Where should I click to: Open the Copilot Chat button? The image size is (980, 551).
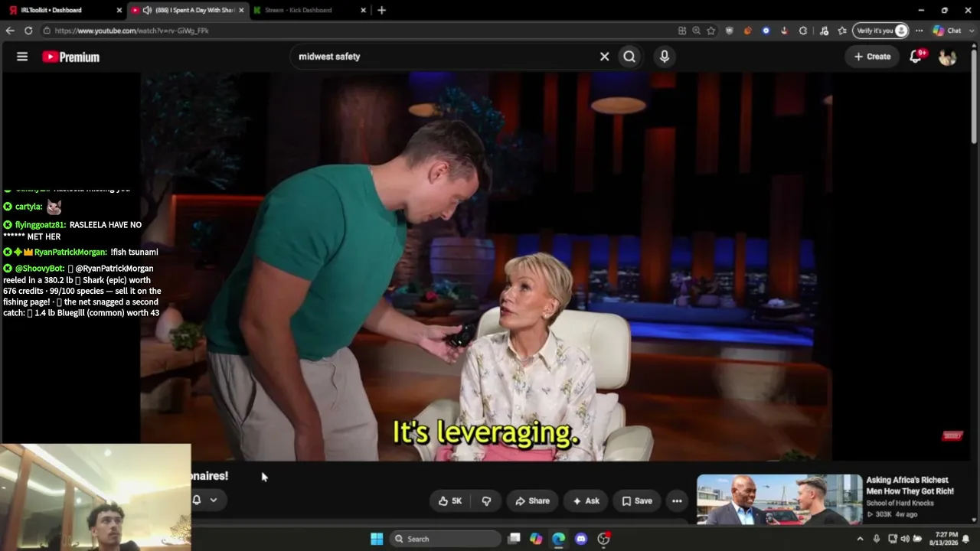pyautogui.click(x=947, y=31)
